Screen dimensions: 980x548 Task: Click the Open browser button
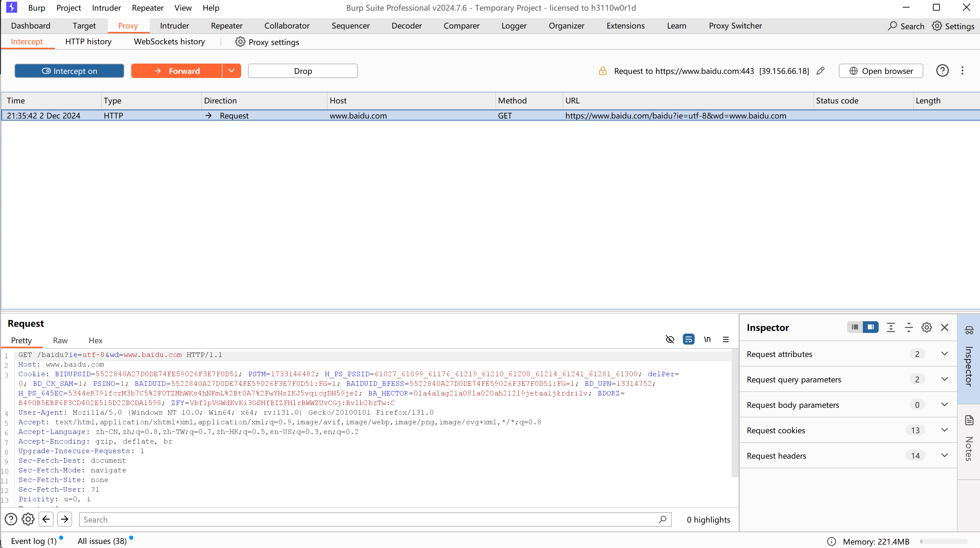pos(880,71)
